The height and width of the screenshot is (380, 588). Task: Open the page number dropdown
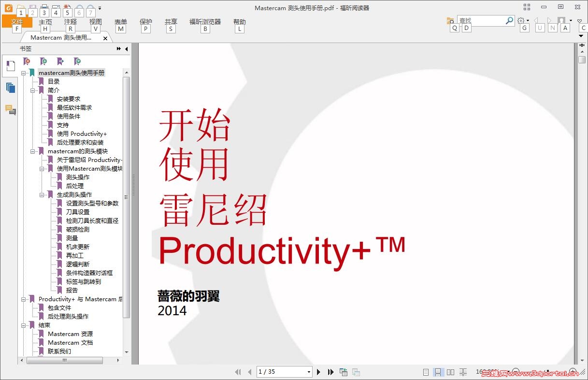(309, 372)
